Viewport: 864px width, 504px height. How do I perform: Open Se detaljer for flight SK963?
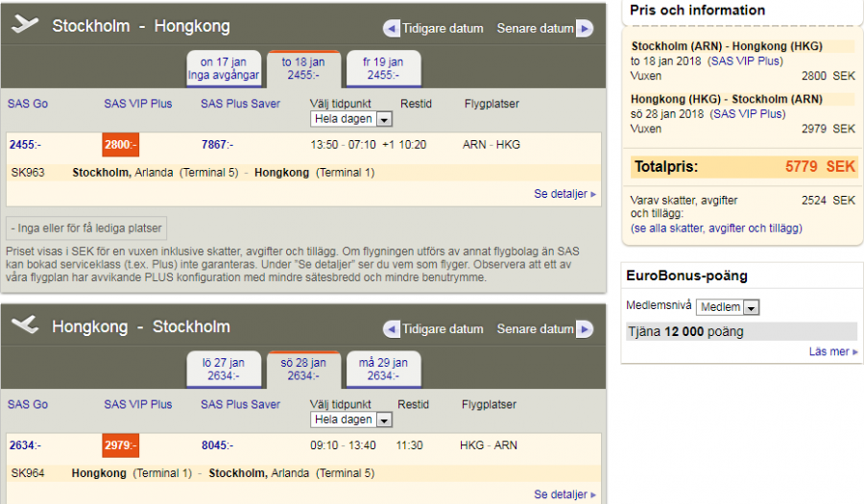point(564,194)
